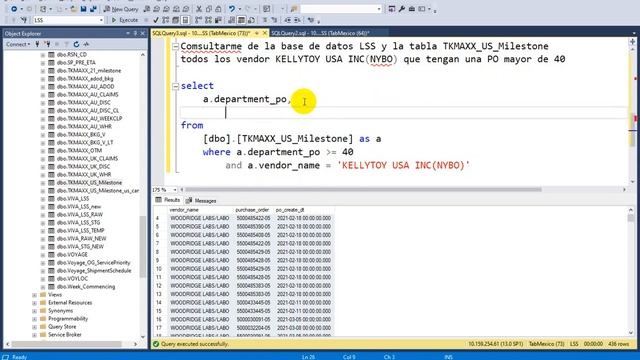The width and height of the screenshot is (640, 360).
Task: Click the Object Explorer vertical scrollbar thumb
Action: (143, 247)
